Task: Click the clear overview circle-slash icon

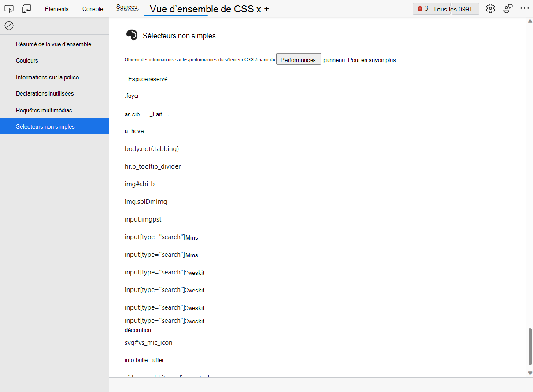Action: [x=9, y=26]
